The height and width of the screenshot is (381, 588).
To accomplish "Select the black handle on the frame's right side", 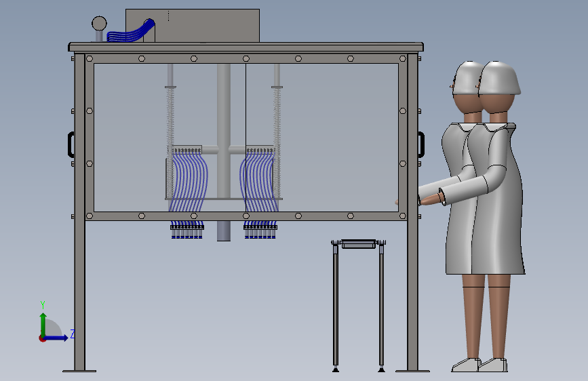I will tap(421, 144).
